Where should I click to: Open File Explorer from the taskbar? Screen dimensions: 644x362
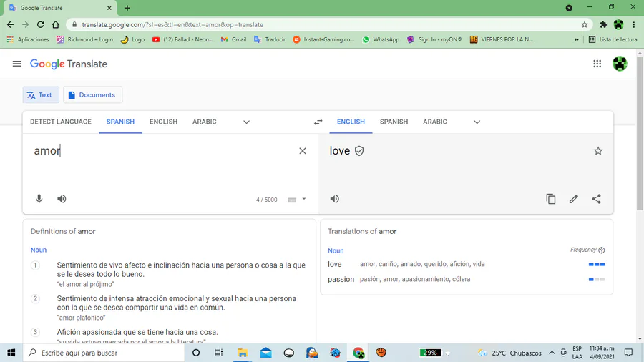click(x=243, y=353)
